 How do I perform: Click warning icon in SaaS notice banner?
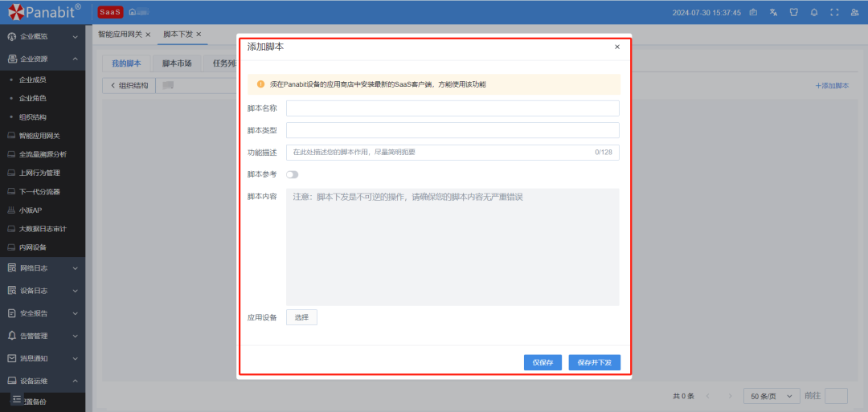point(260,84)
